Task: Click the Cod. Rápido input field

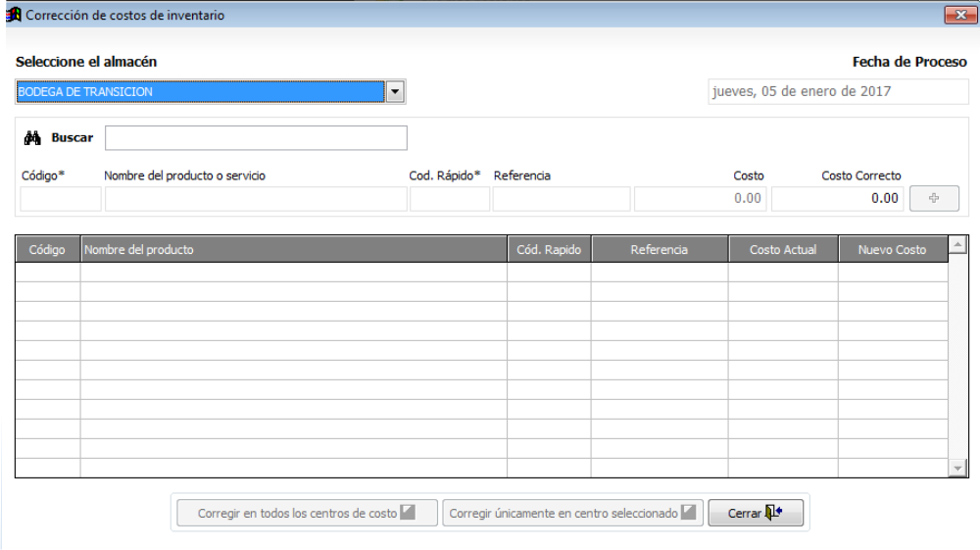Action: point(450,199)
